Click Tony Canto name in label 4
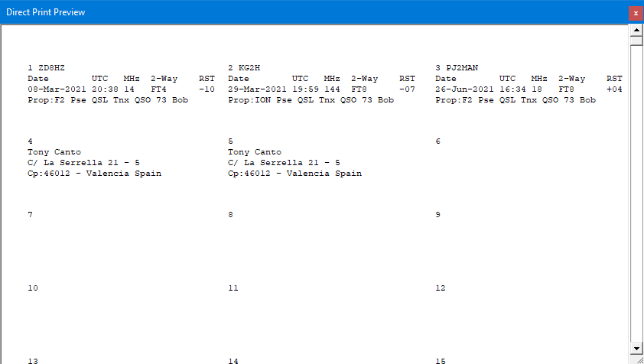644x364 pixels. click(x=54, y=152)
